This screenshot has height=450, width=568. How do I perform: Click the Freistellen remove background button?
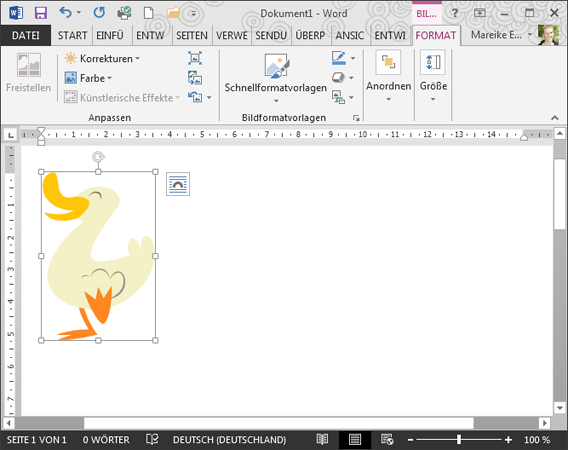[x=29, y=72]
